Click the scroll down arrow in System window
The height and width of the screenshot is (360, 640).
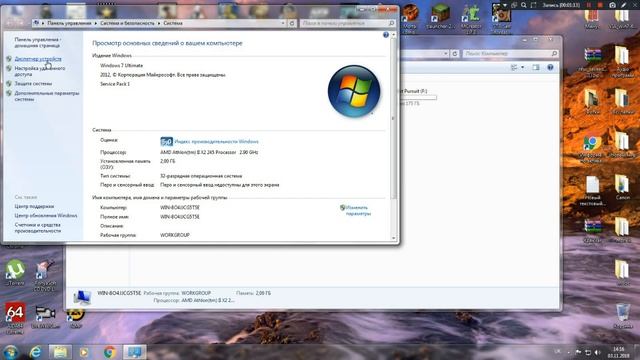[393, 238]
